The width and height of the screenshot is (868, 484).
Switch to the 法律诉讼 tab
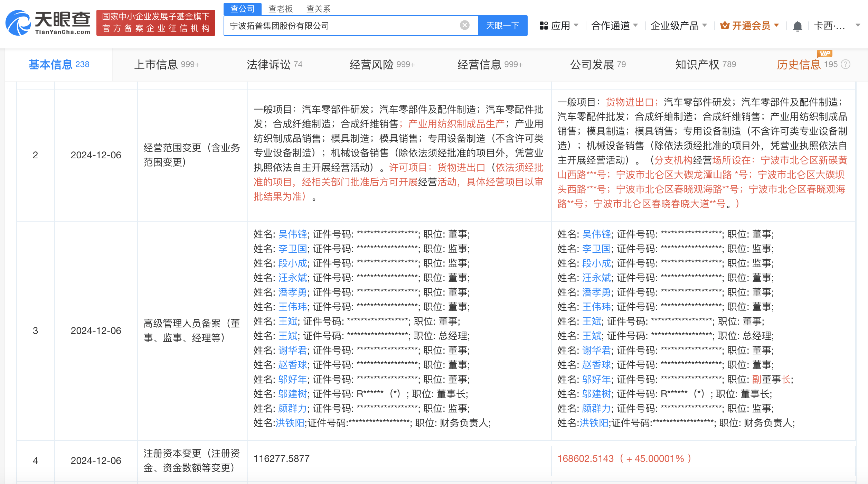coord(274,64)
